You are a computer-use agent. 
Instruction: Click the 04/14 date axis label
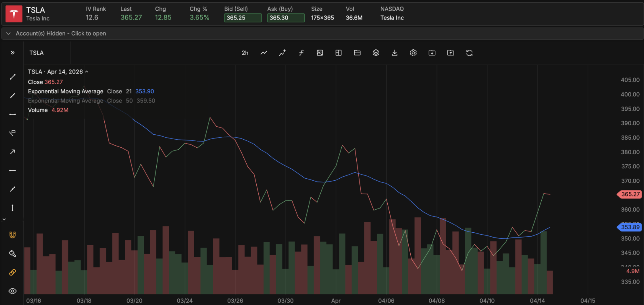537,301
